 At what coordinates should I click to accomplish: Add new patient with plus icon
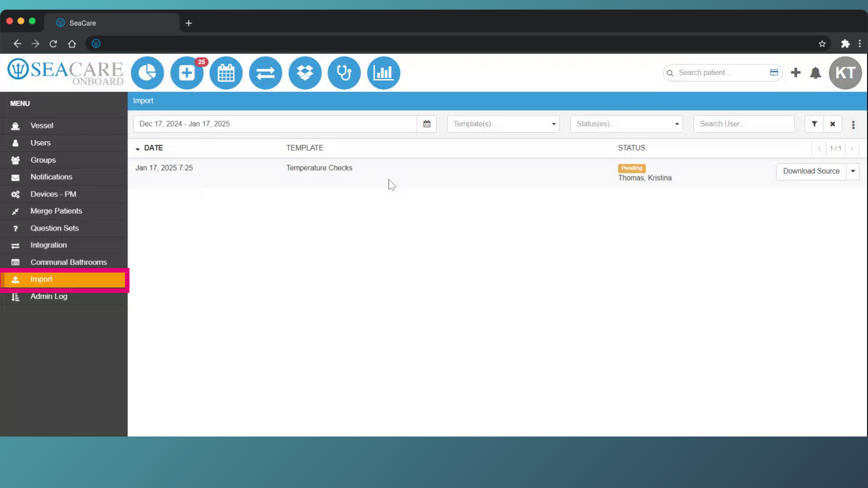796,73
